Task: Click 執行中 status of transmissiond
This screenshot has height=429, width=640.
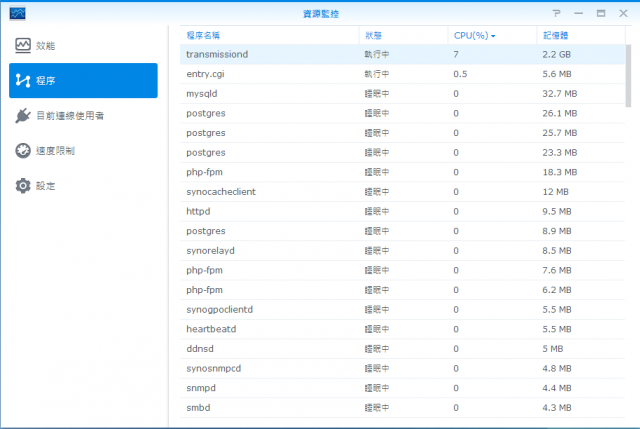Action: [x=377, y=54]
